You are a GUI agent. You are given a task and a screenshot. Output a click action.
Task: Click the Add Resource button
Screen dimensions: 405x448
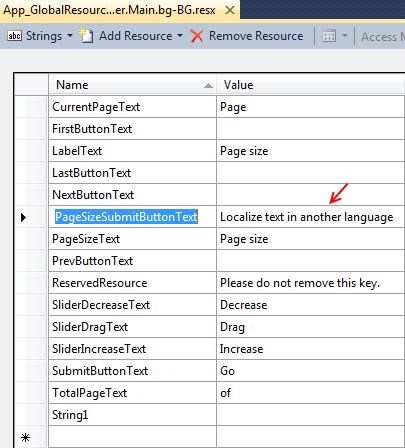coord(136,36)
